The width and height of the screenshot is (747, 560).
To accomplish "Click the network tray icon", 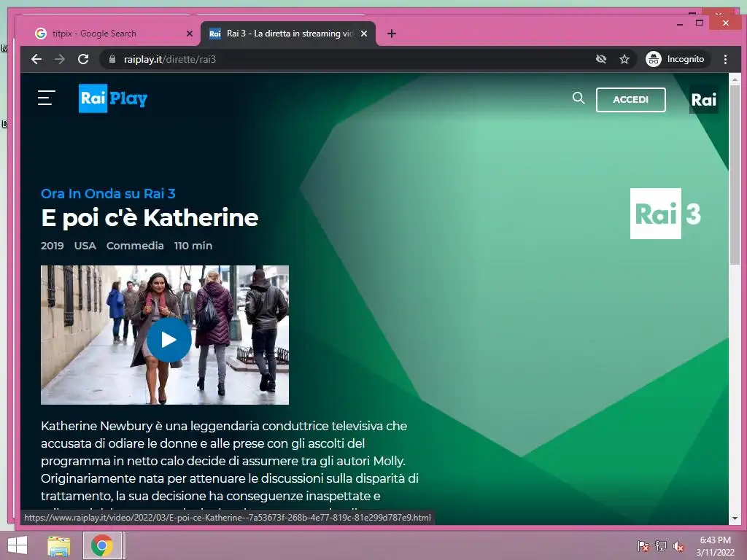I will [661, 546].
